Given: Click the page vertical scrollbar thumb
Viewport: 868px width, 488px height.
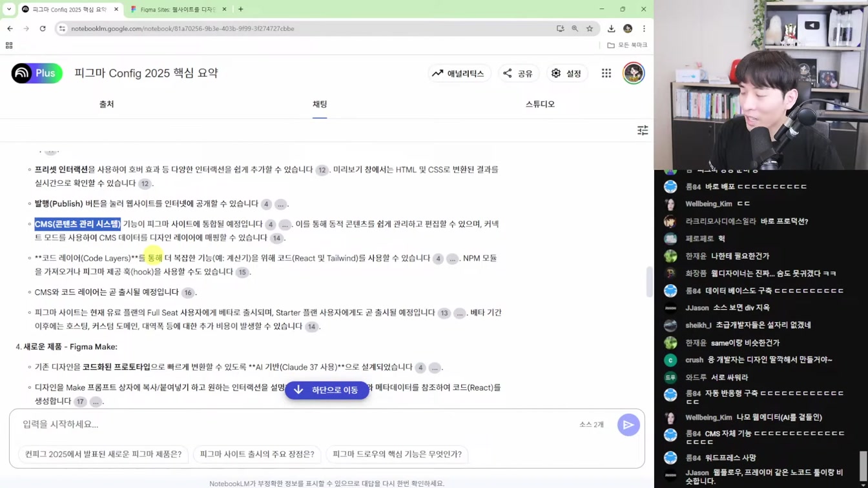Looking at the screenshot, I should click(649, 282).
